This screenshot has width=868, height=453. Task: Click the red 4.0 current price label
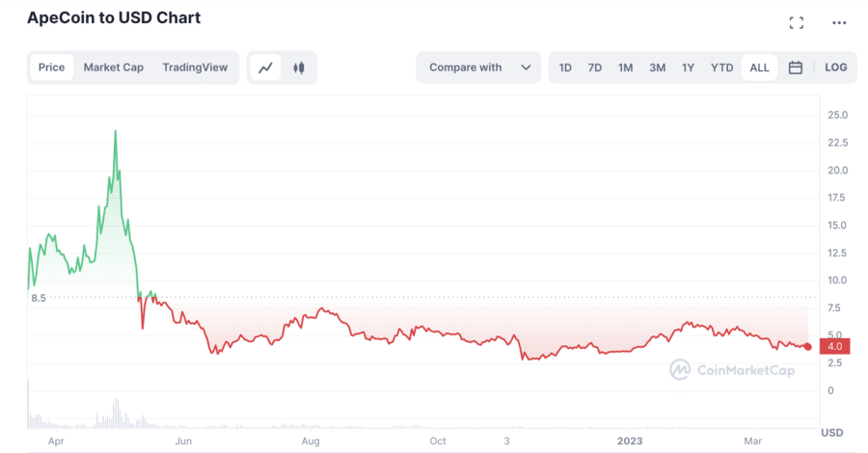835,347
